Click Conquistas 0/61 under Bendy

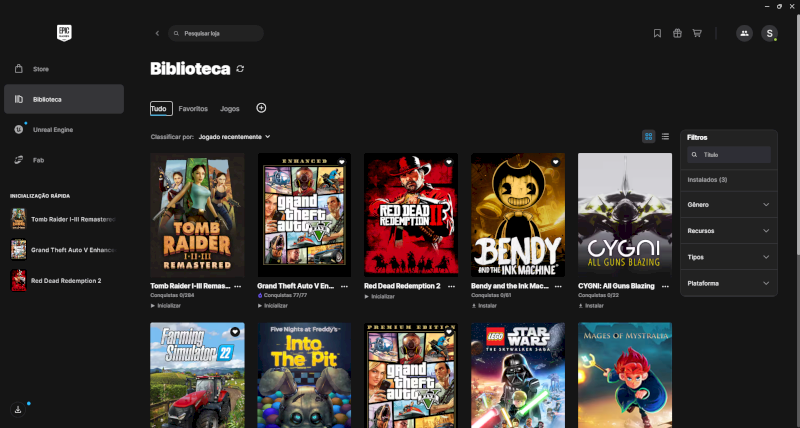(491, 295)
